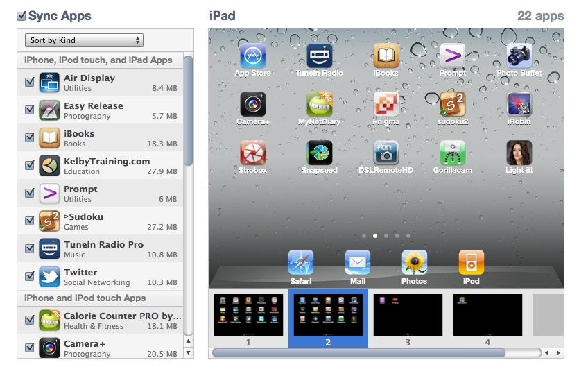The image size is (588, 367).
Task: Click the page thumbnails scroll right arrow
Action: pyautogui.click(x=558, y=352)
